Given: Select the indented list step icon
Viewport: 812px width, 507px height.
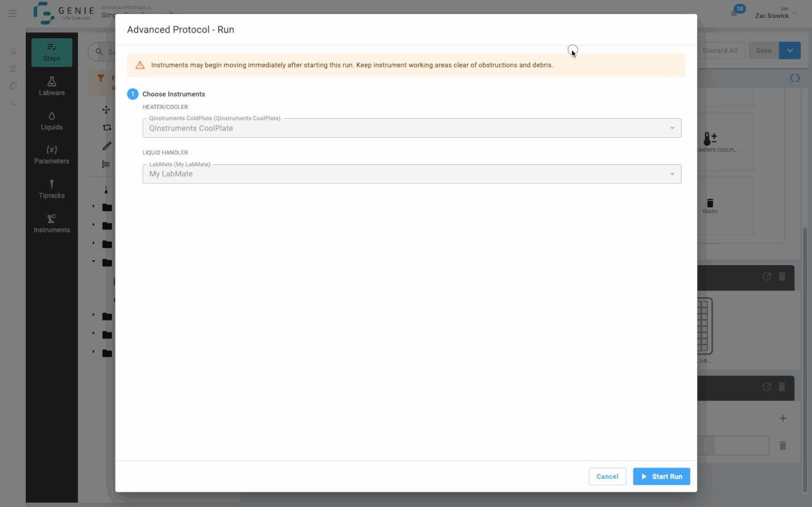Looking at the screenshot, I should coord(106,164).
